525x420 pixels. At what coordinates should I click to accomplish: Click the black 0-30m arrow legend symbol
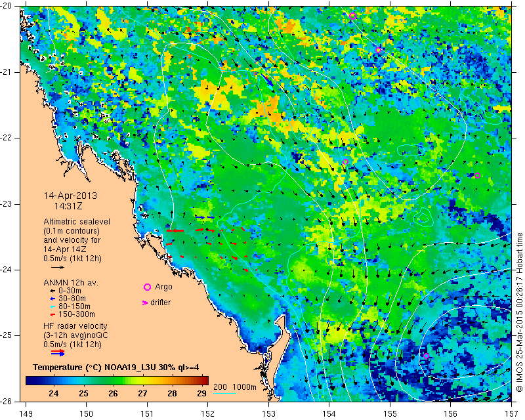point(52,291)
